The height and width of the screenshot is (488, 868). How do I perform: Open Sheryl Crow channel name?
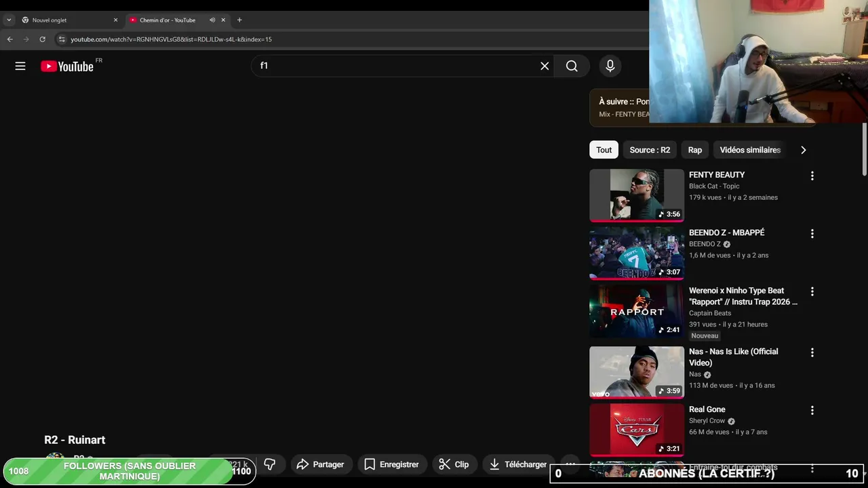(x=707, y=421)
